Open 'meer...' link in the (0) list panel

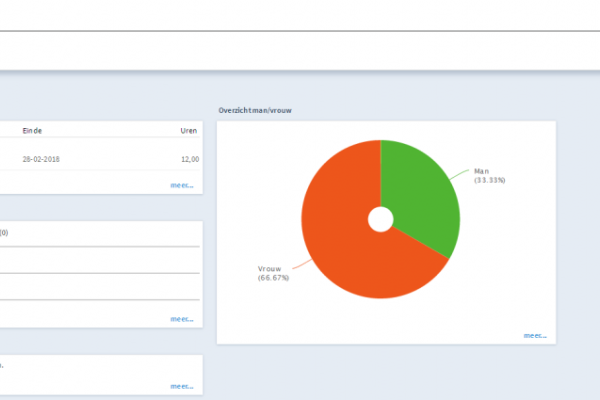(181, 319)
